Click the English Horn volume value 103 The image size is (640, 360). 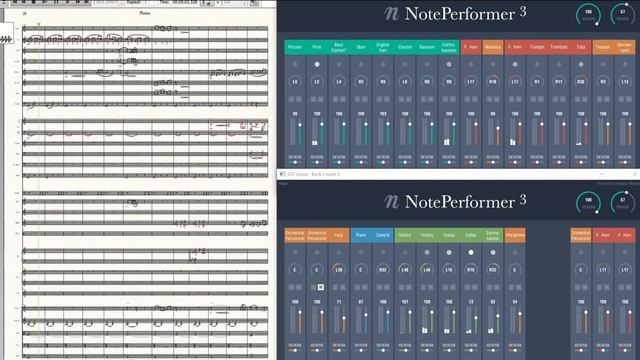pyautogui.click(x=383, y=114)
